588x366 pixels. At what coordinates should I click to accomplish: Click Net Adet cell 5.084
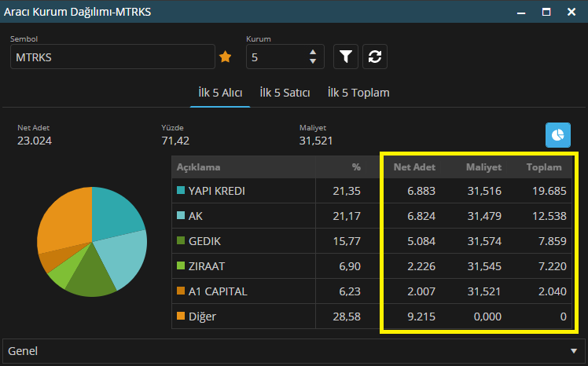click(x=421, y=241)
